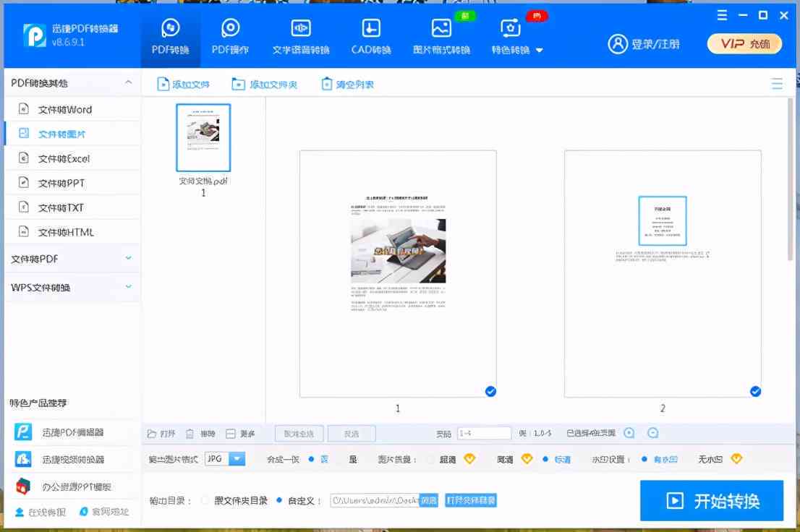The image size is (800, 532).
Task: Click the 开始转换 button
Action: (712, 500)
